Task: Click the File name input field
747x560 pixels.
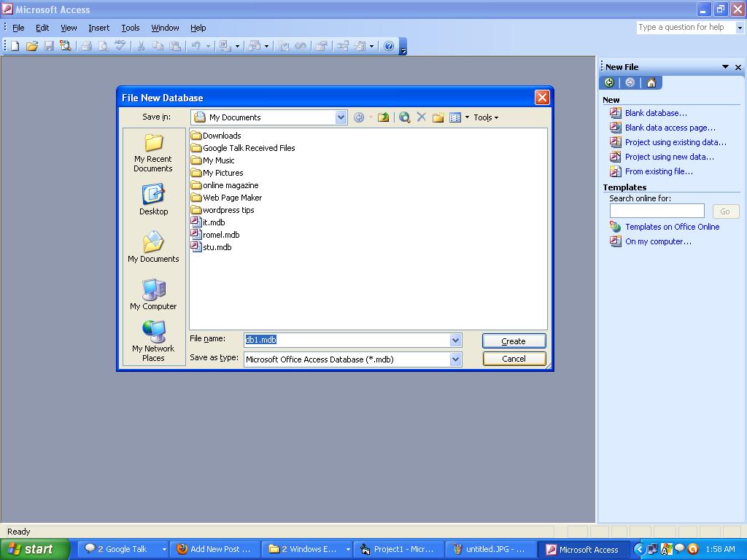Action: [347, 340]
